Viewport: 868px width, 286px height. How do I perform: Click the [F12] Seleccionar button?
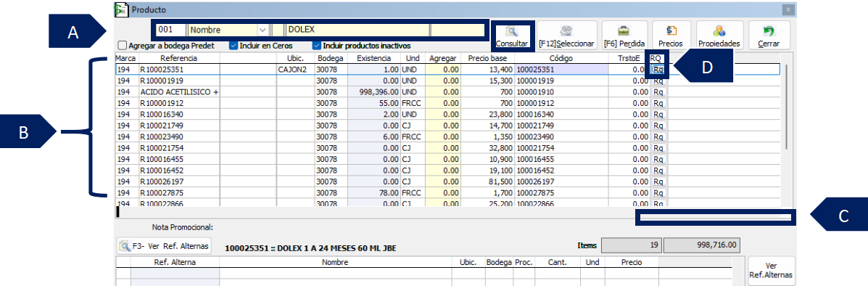pyautogui.click(x=566, y=36)
